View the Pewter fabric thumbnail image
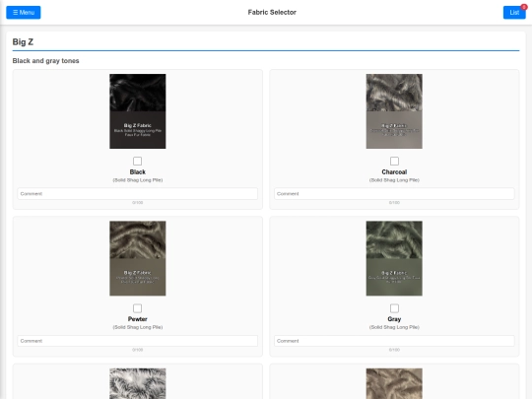The height and width of the screenshot is (399, 532). [137, 258]
